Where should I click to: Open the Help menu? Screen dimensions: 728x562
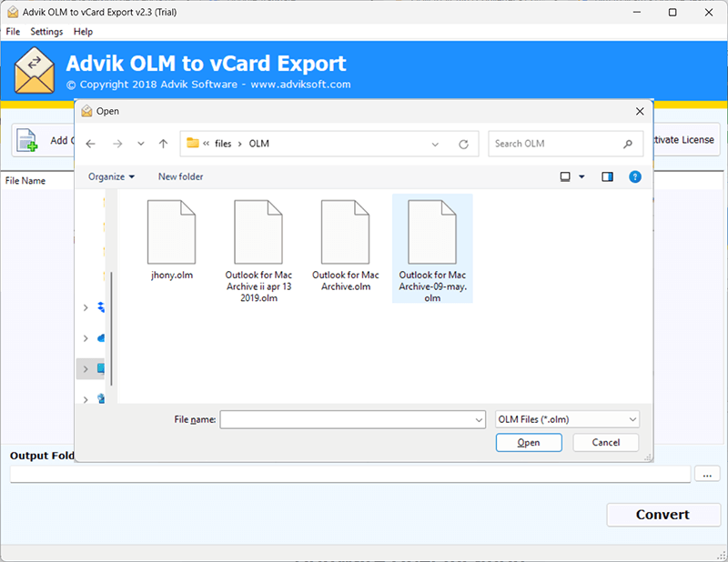click(83, 32)
